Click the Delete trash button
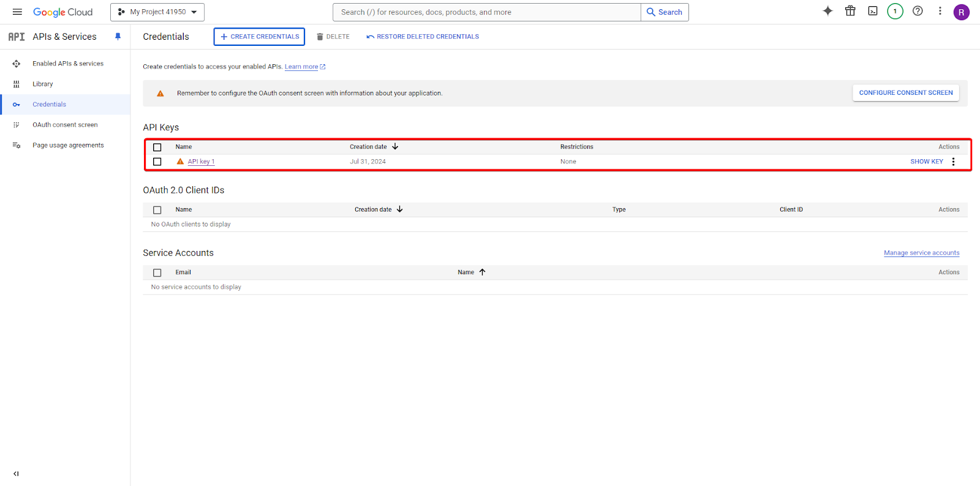The image size is (980, 486). tap(333, 37)
